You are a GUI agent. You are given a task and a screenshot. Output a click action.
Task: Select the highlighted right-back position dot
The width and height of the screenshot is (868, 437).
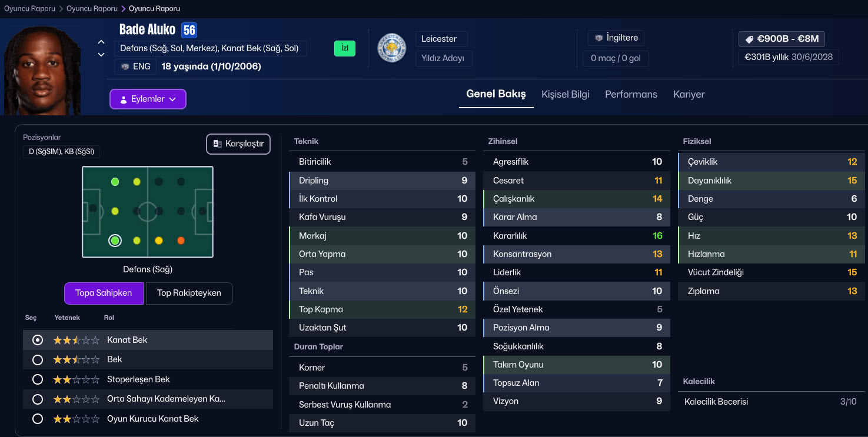tap(115, 241)
